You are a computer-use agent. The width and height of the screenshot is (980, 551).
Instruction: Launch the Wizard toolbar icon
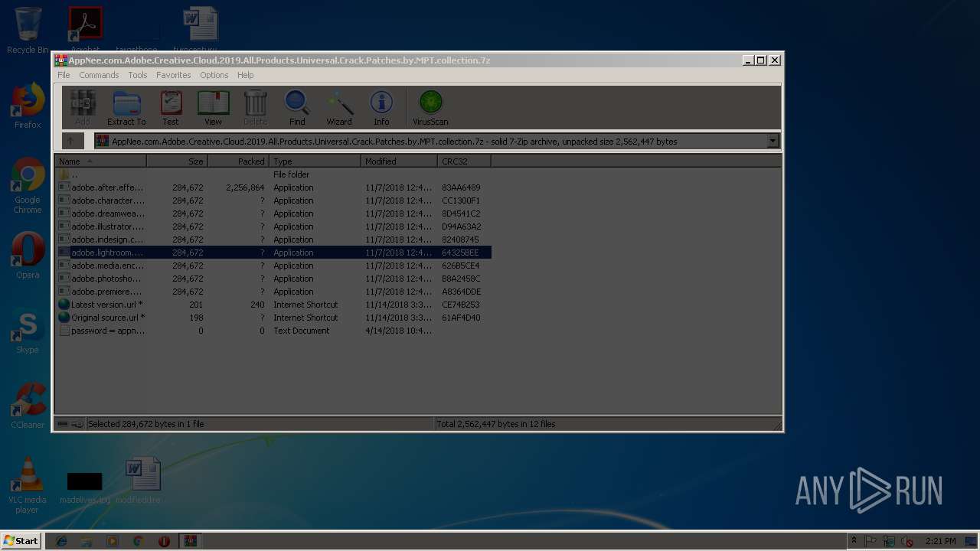pos(339,107)
